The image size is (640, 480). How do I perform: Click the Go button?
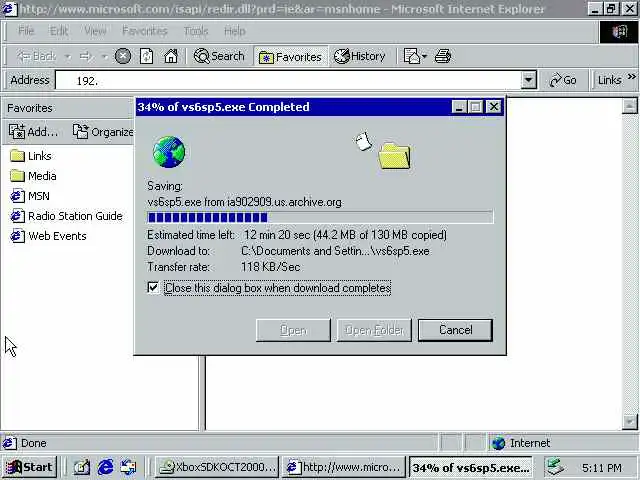[x=563, y=80]
